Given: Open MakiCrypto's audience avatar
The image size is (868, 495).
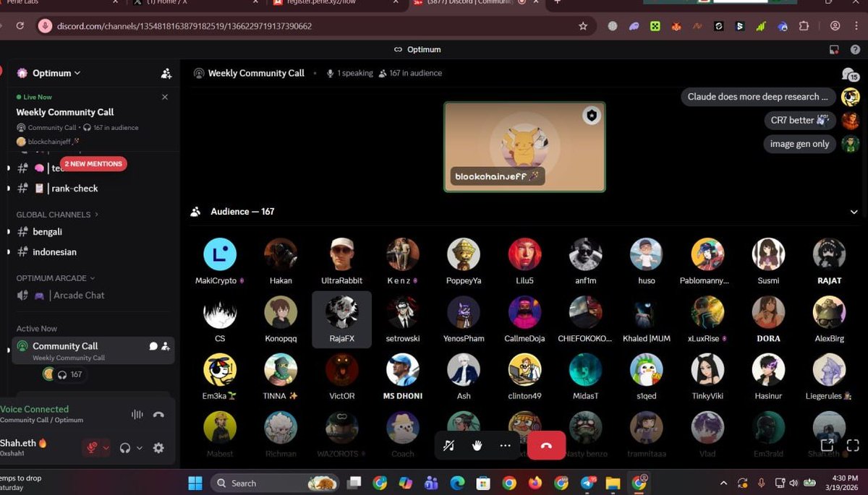Looking at the screenshot, I should click(x=220, y=254).
